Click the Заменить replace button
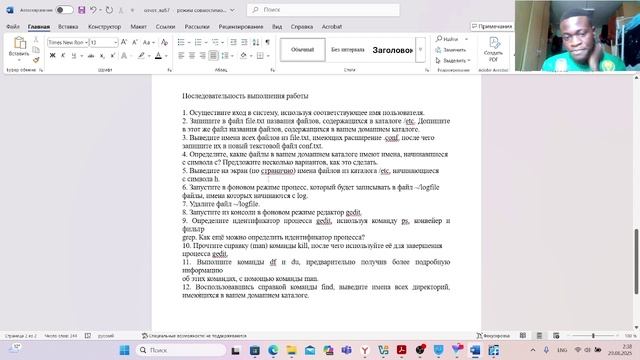This screenshot has width=640, height=360. click(451, 50)
